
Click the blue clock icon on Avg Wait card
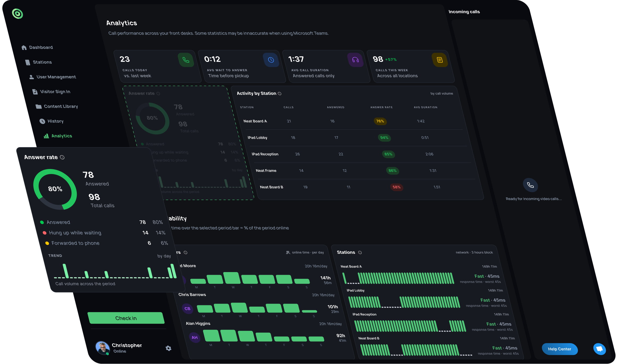271,60
